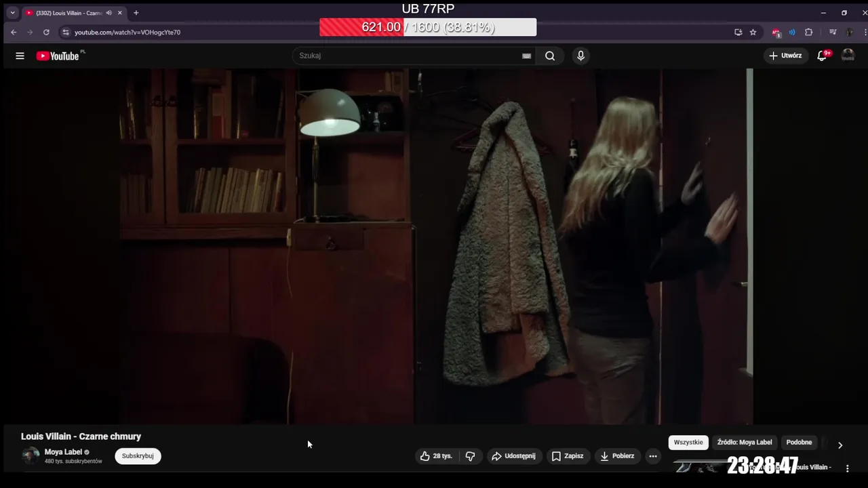This screenshot has width=868, height=488.
Task: Click the magnifier search button
Action: tap(550, 56)
